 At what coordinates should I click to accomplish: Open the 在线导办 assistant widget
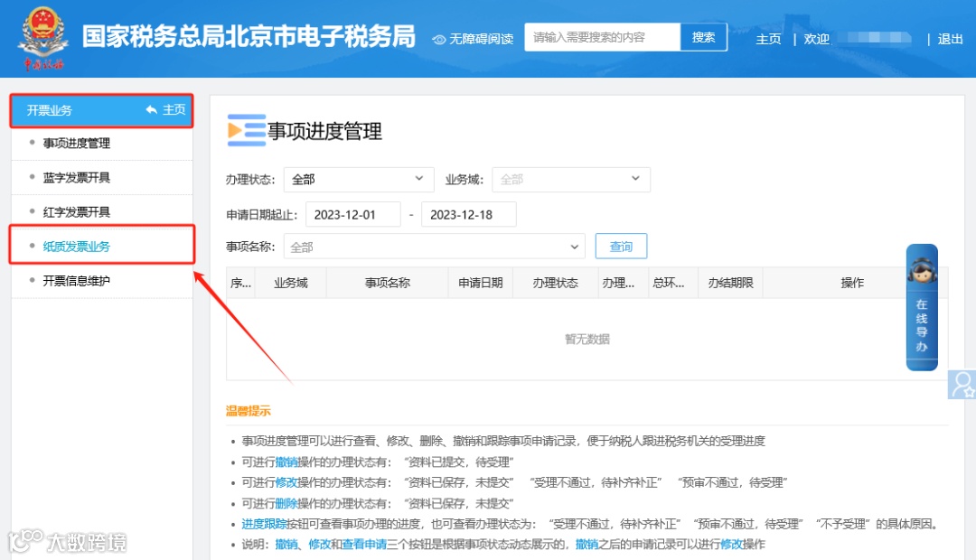[922, 307]
